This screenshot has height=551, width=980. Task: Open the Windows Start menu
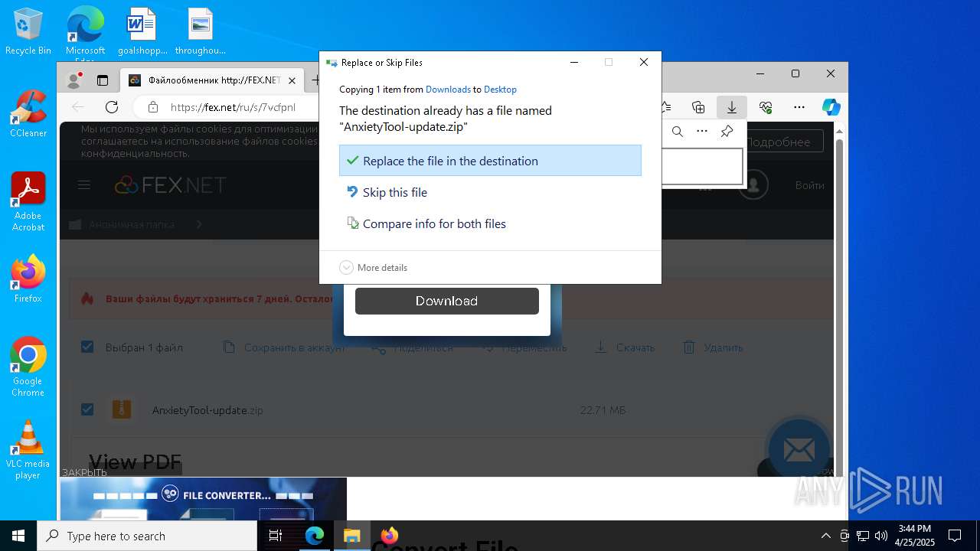coord(18,536)
